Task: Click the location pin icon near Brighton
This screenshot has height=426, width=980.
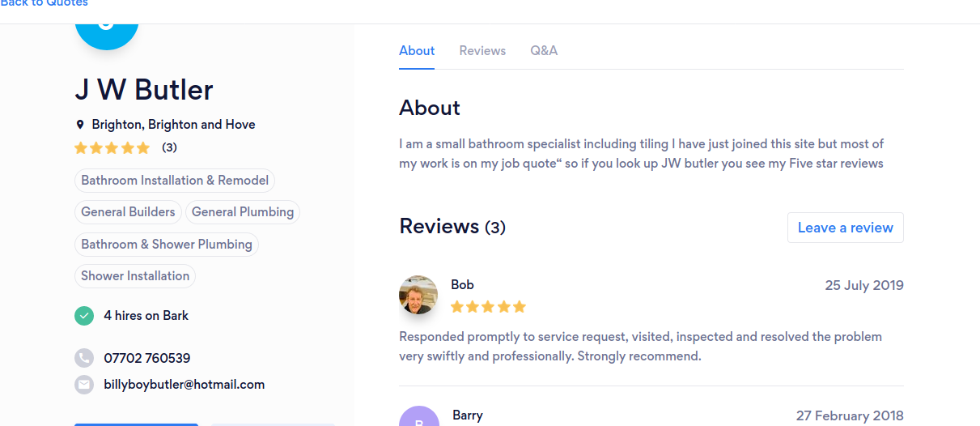Action: [x=80, y=125]
